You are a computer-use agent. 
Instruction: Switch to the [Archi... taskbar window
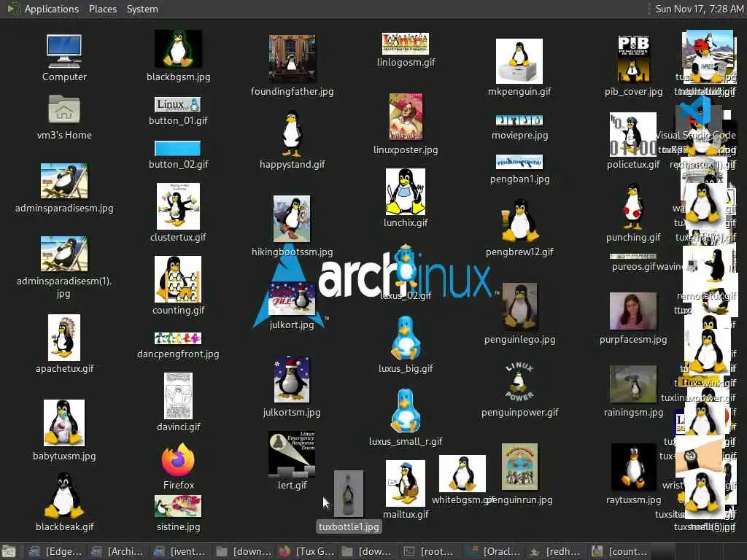click(117, 551)
